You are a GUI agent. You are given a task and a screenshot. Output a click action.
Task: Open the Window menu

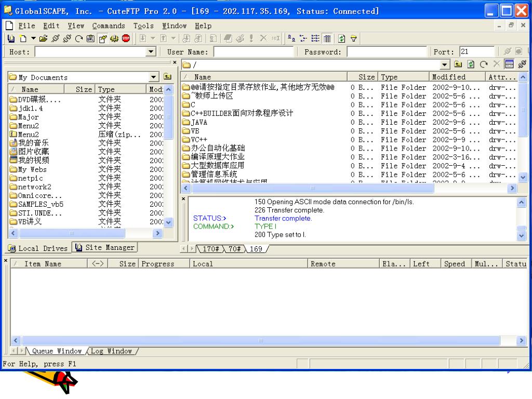175,26
